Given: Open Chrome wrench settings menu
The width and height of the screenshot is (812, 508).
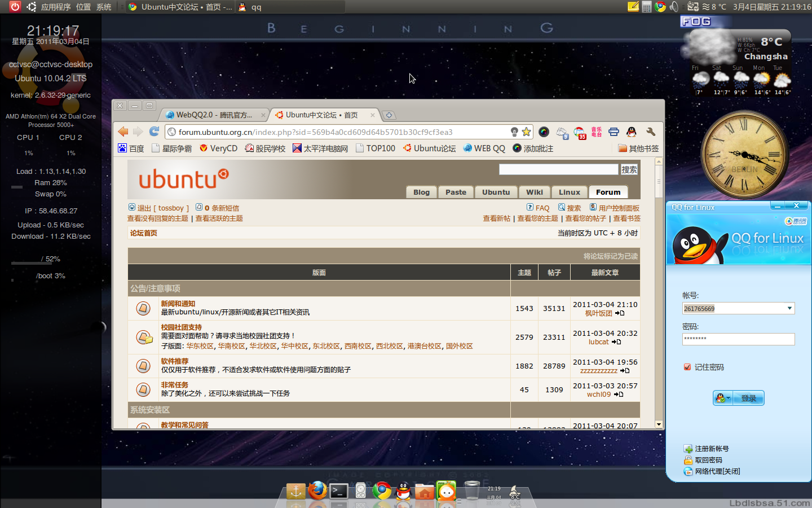Looking at the screenshot, I should 651,132.
